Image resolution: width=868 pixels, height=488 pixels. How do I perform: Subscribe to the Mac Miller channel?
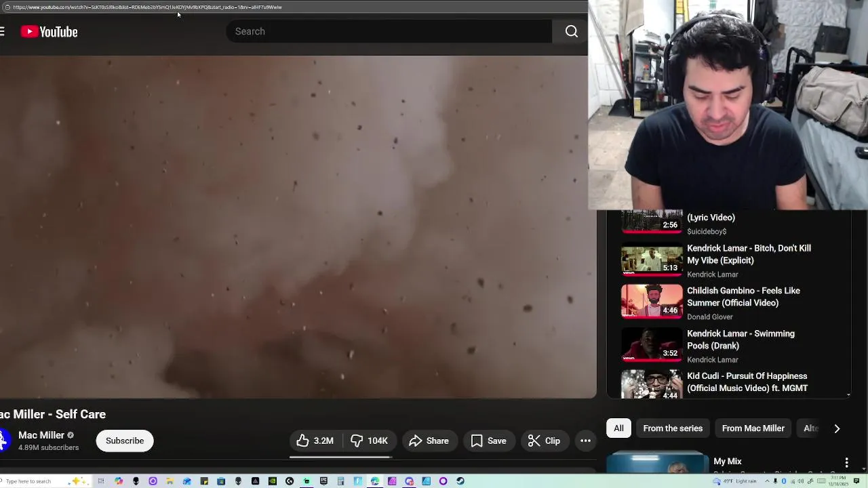[x=125, y=441]
